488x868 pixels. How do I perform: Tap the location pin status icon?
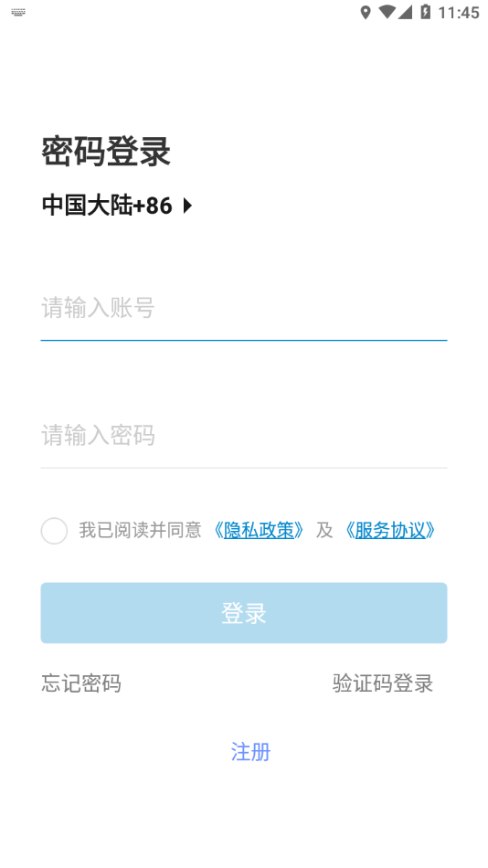click(x=366, y=12)
